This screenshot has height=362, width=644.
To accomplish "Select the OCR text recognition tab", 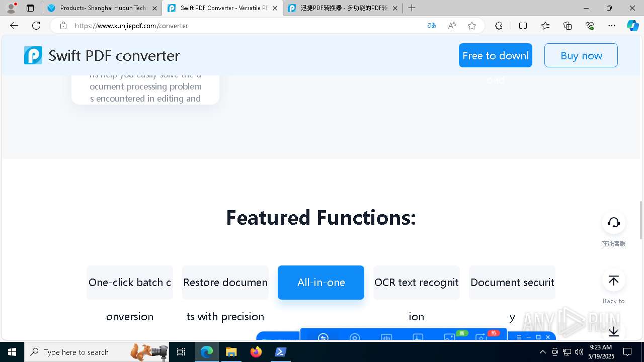I will point(417,283).
